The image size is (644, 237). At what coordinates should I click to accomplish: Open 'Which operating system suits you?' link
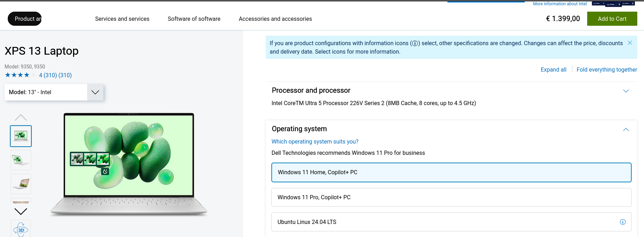[x=315, y=141]
